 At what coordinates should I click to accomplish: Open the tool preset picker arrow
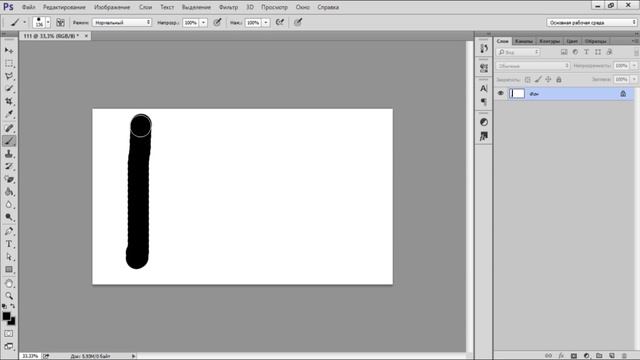[x=24, y=22]
